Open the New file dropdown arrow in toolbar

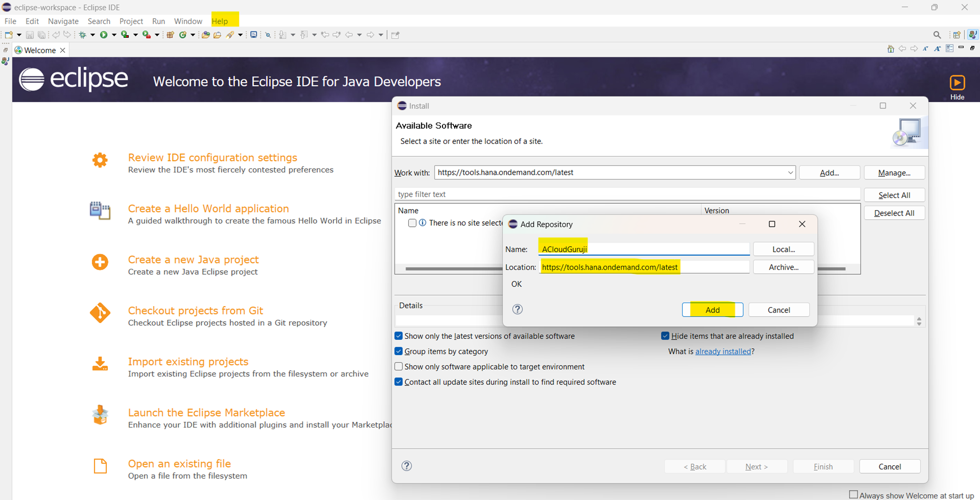19,35
